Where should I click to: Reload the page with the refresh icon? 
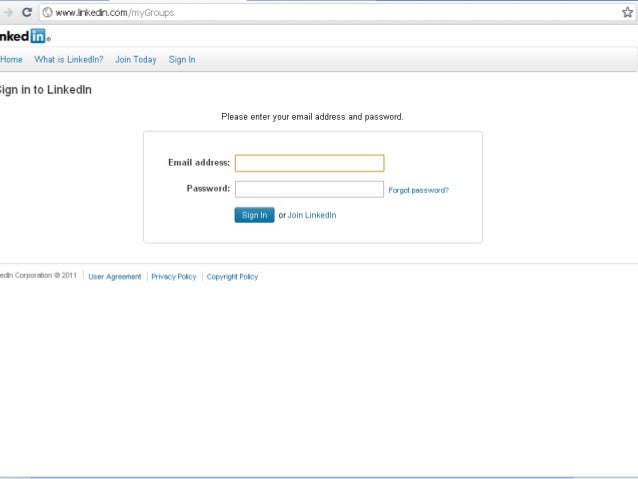pyautogui.click(x=27, y=12)
